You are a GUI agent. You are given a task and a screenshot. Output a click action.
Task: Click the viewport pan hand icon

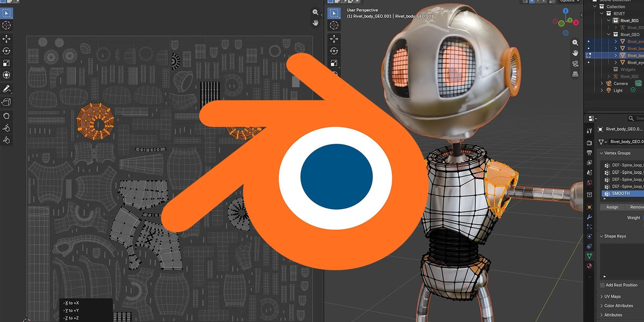[575, 53]
